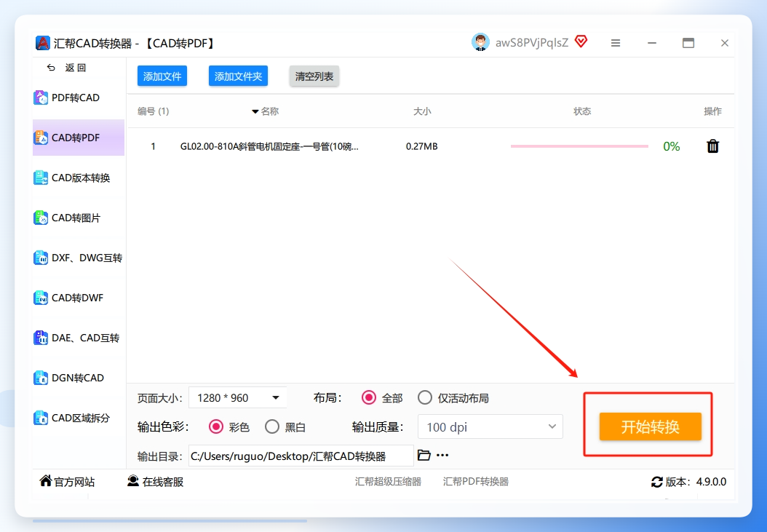Open the 页面大小 1280 * 960 dropdown
Viewport: 767px width, 532px height.
click(238, 397)
